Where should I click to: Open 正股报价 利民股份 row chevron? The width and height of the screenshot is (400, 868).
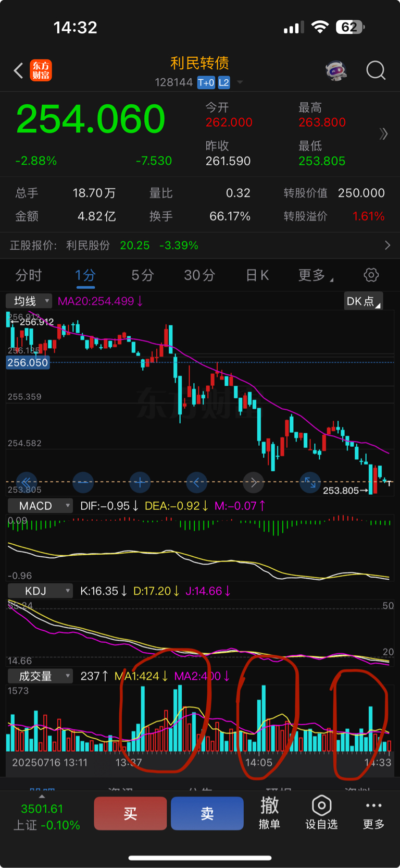tap(387, 245)
